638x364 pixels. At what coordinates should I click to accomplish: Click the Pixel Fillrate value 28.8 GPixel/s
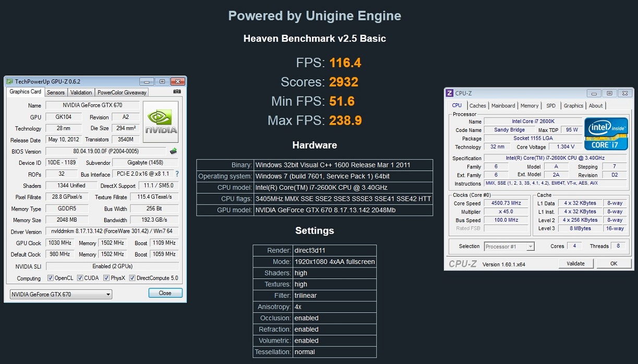[67, 197]
